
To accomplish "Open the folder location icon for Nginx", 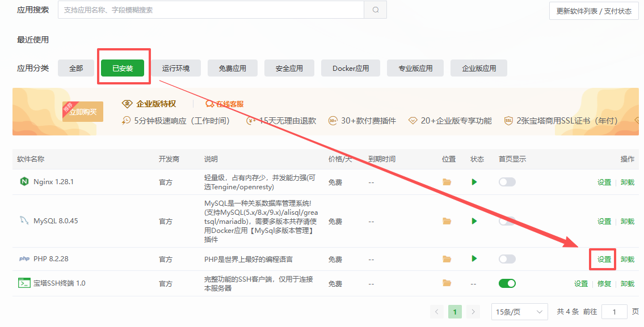I will click(x=446, y=181).
